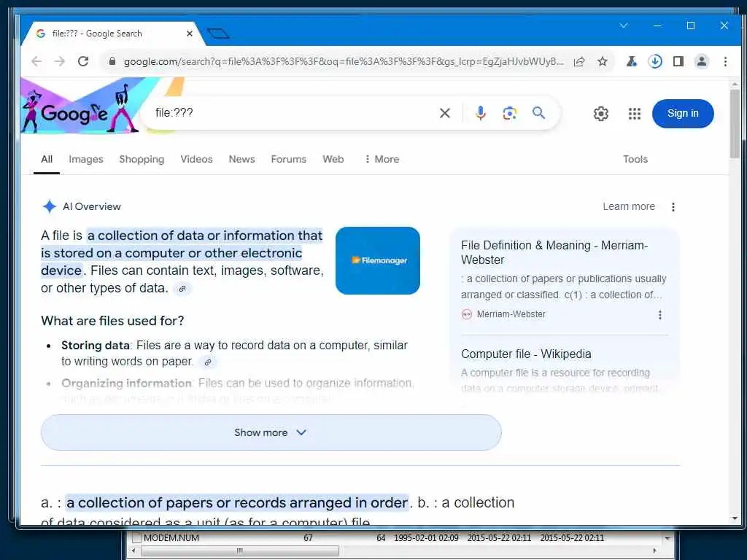Share this page from address bar icon
The height and width of the screenshot is (560, 747).
click(x=579, y=61)
